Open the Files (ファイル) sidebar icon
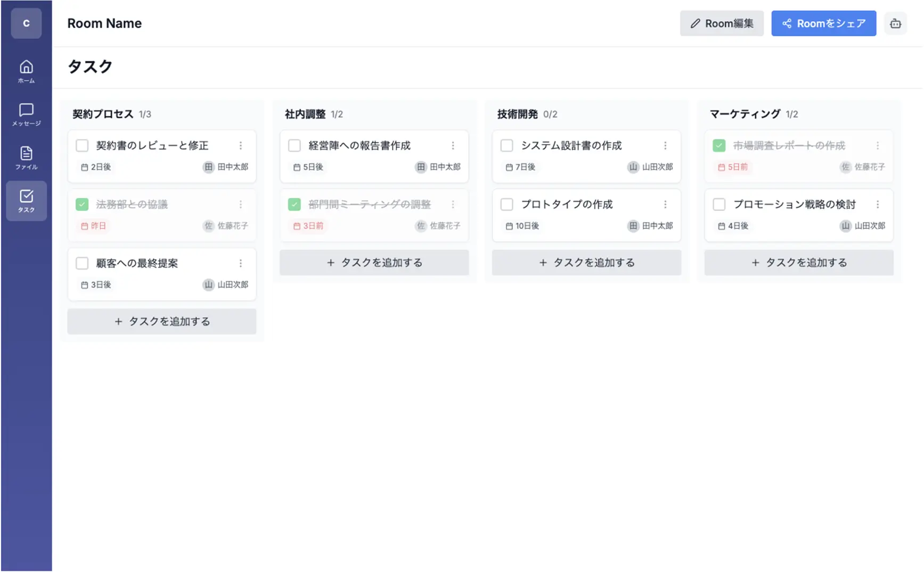 click(x=26, y=158)
